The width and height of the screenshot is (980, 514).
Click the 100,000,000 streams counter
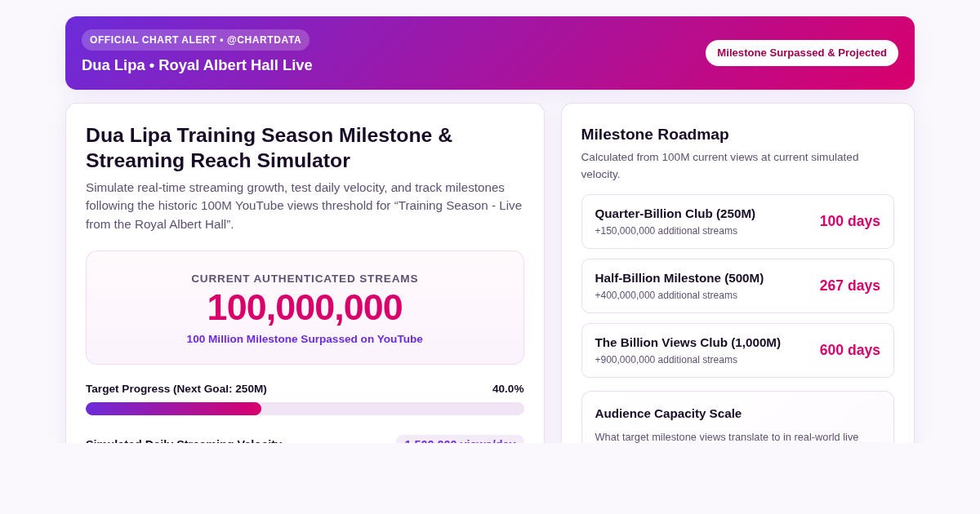tap(305, 308)
